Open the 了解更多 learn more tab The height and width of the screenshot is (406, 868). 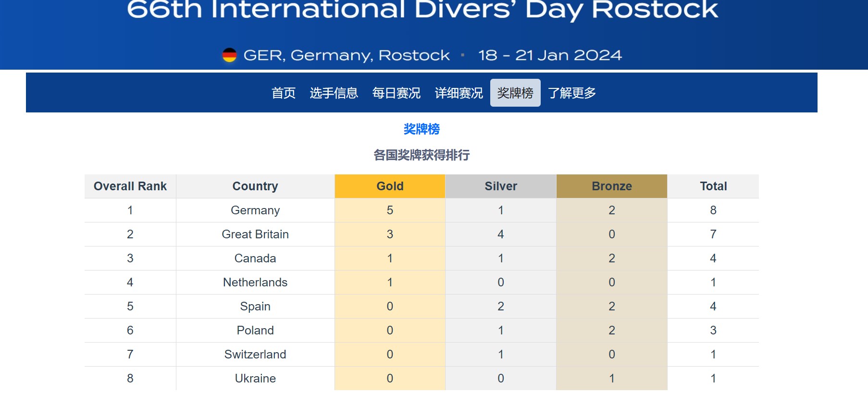571,93
